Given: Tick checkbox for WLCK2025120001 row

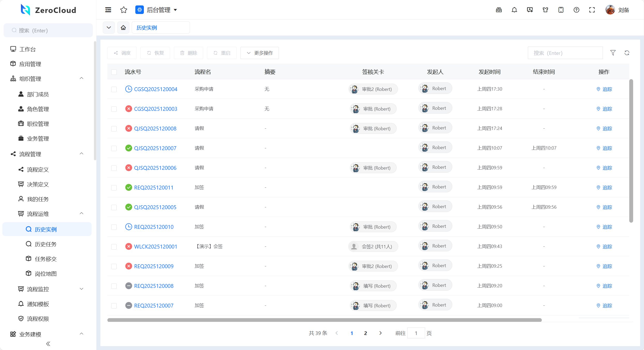Looking at the screenshot, I should coord(114,247).
